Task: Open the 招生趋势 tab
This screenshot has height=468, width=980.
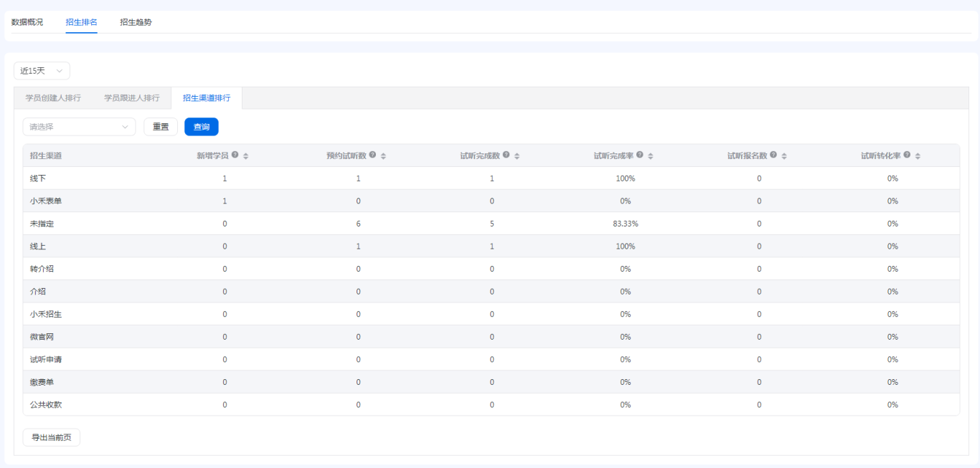Action: pos(136,22)
